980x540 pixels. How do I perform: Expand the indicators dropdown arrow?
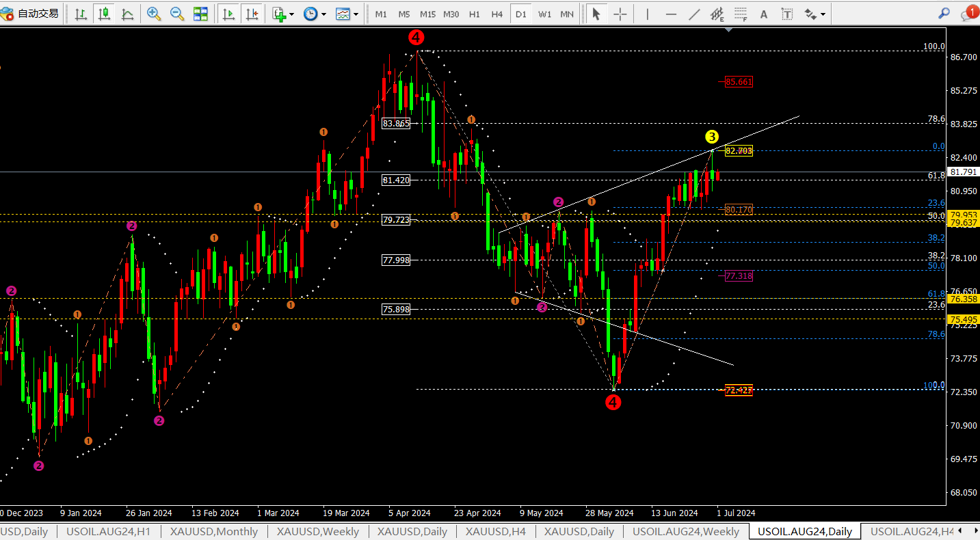(x=292, y=14)
